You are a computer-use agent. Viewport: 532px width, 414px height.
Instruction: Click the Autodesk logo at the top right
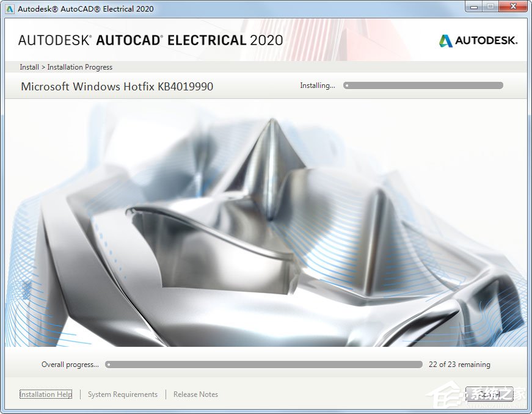tap(478, 42)
